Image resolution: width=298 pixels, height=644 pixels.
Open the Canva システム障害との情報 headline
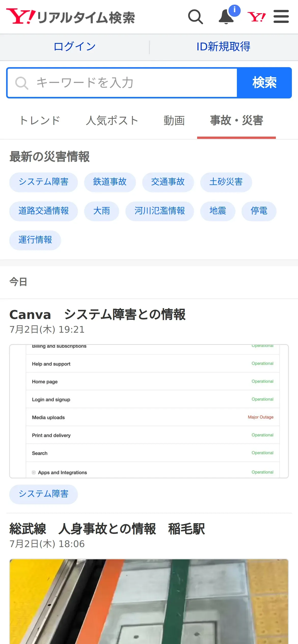98,315
